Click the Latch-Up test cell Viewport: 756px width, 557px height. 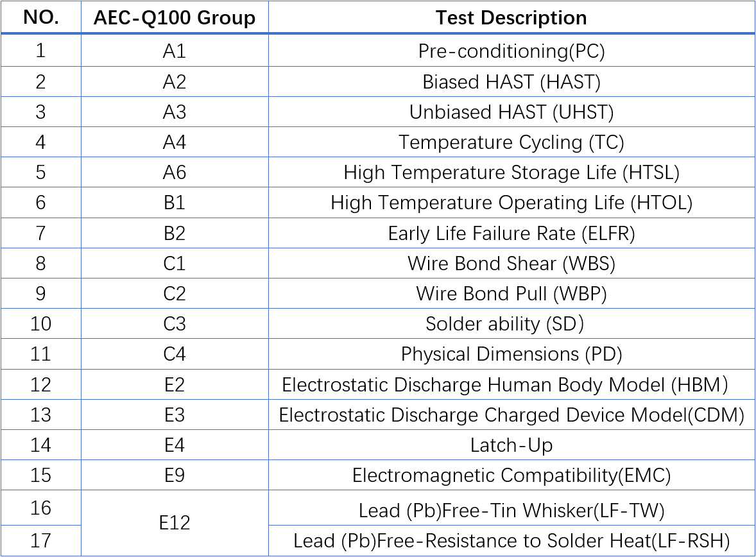511,445
